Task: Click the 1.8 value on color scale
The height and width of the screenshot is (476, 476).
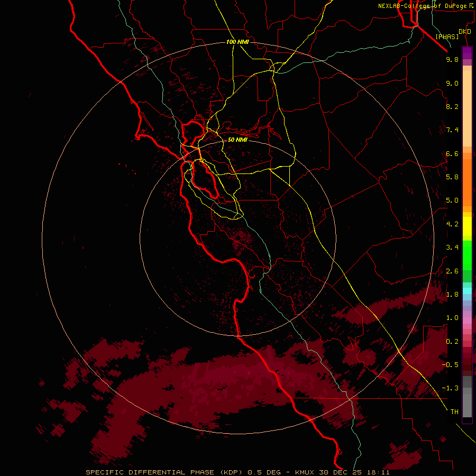Action: click(x=452, y=295)
